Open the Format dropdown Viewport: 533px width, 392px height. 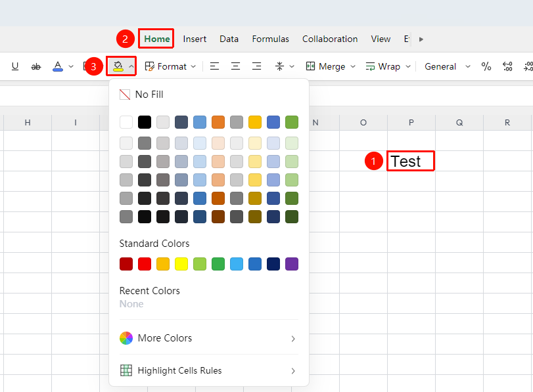(170, 66)
